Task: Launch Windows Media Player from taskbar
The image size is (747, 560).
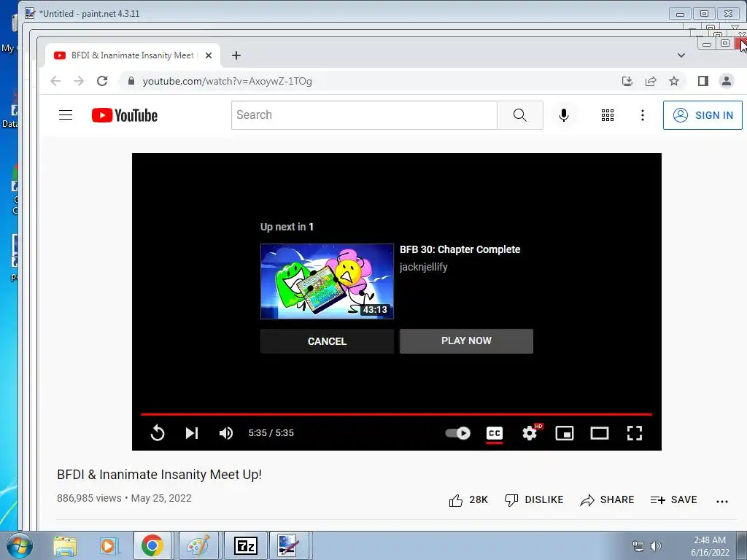Action: 108,545
